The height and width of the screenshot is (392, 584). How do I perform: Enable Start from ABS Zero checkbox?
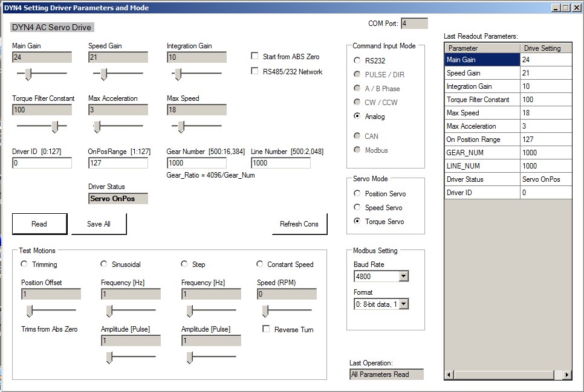255,56
